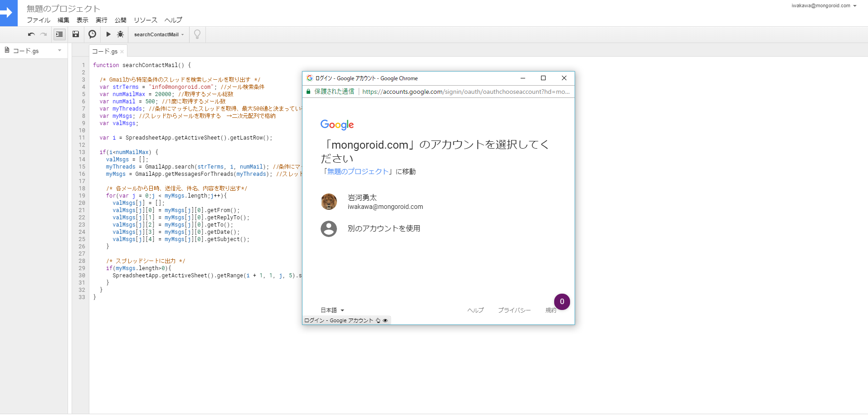The width and height of the screenshot is (868, 416).
Task: Click the lightbulb hint icon
Action: point(197,34)
